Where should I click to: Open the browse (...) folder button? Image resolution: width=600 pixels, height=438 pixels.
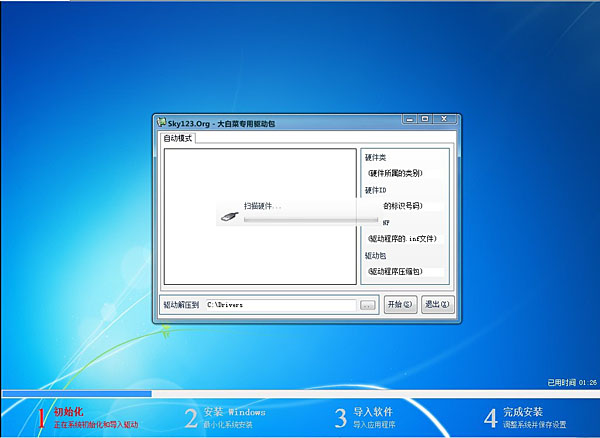click(x=367, y=304)
